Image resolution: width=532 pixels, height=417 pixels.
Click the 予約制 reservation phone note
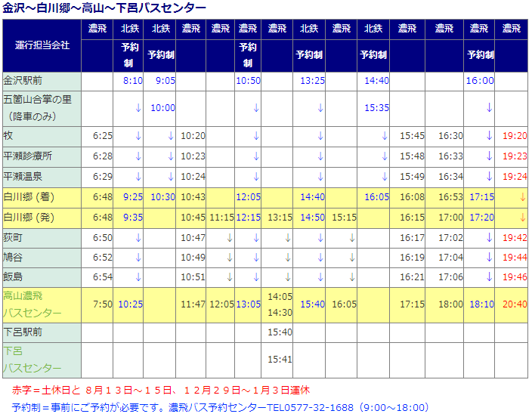point(221,407)
